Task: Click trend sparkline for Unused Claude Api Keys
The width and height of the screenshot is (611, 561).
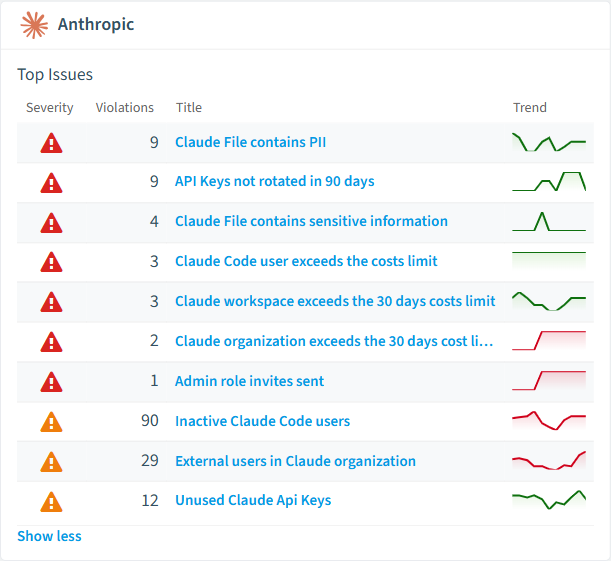Action: pos(549,500)
